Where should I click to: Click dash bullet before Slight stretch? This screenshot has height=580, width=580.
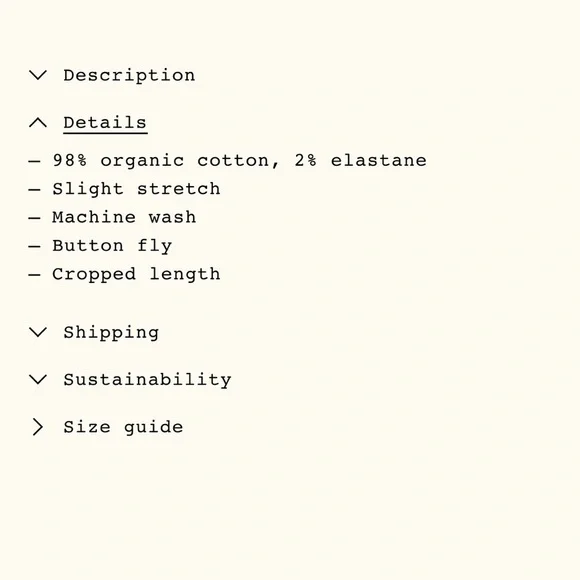coord(34,190)
